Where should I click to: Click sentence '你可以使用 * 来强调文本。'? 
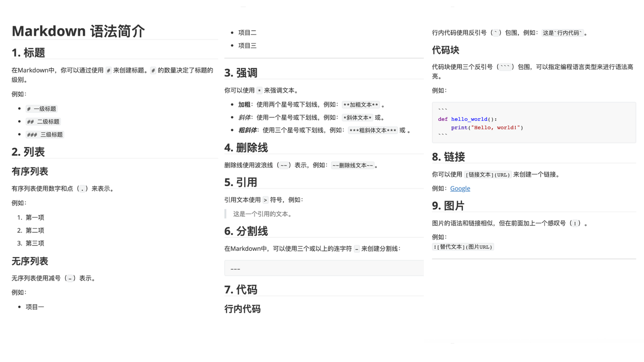pos(262,90)
